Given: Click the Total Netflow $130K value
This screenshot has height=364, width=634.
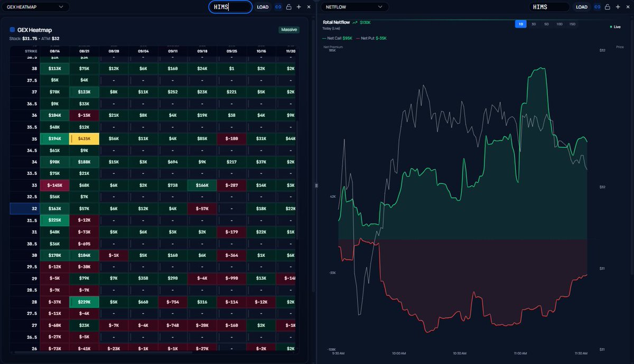Looking at the screenshot, I should click(365, 23).
